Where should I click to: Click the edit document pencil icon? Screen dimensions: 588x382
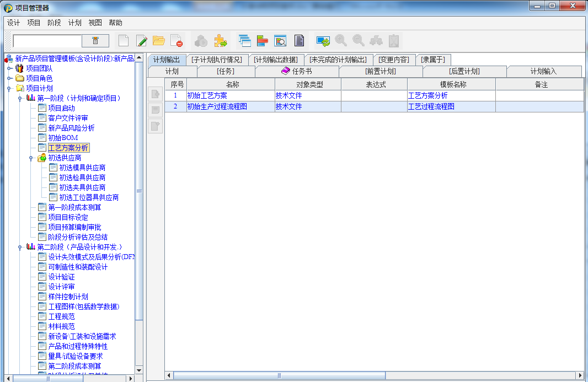coord(141,40)
